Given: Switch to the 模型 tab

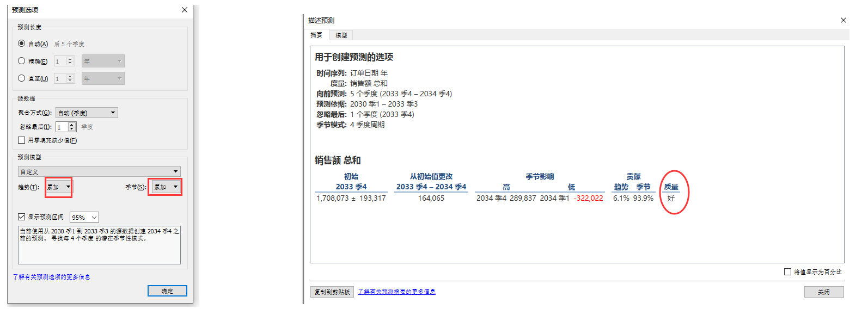Looking at the screenshot, I should tap(341, 35).
